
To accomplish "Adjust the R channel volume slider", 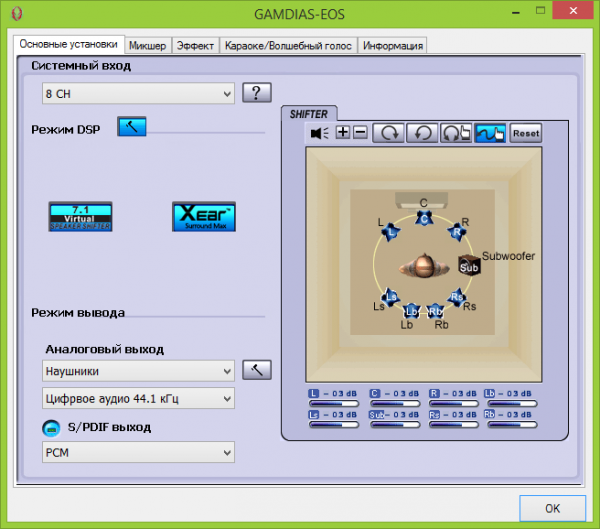I will (454, 403).
